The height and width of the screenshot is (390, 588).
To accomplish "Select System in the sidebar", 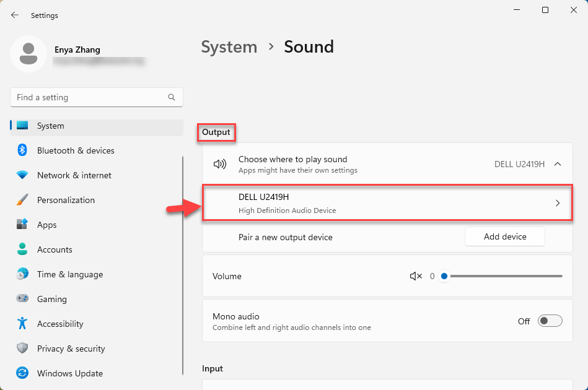I will point(50,126).
